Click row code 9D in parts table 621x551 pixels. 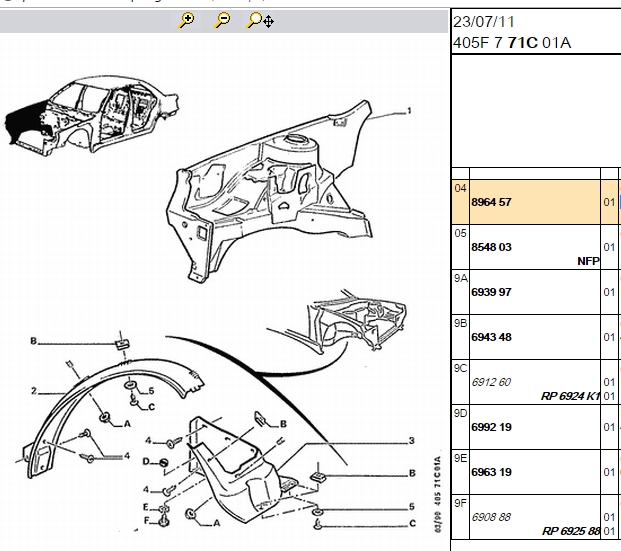pyautogui.click(x=461, y=413)
